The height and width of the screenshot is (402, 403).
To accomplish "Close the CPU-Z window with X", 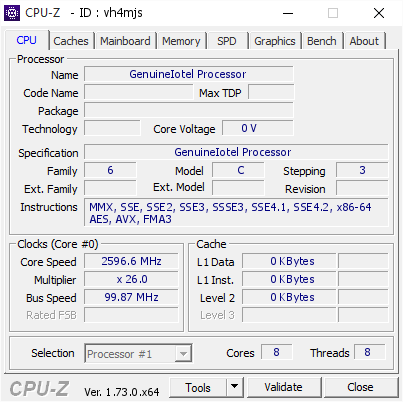I will point(379,13).
